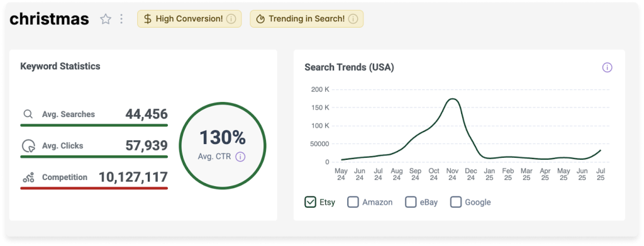
Task: Click the Sep 24 axis label
Action: click(x=415, y=174)
